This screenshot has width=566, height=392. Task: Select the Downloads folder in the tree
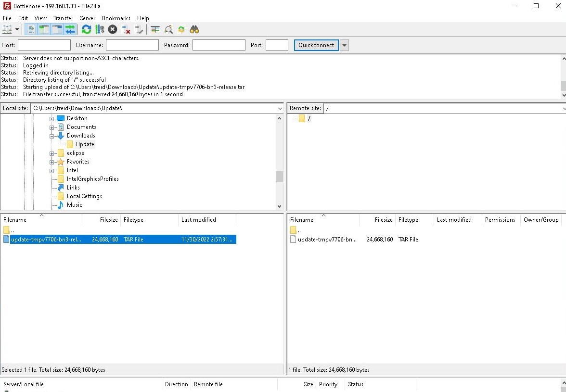(x=81, y=136)
